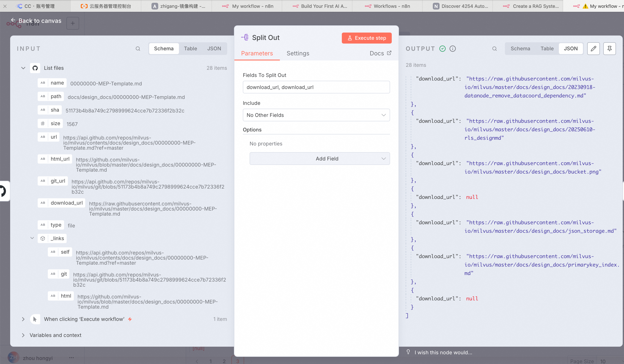624x364 pixels.
Task: Open the Add Field dropdown
Action: (319, 159)
